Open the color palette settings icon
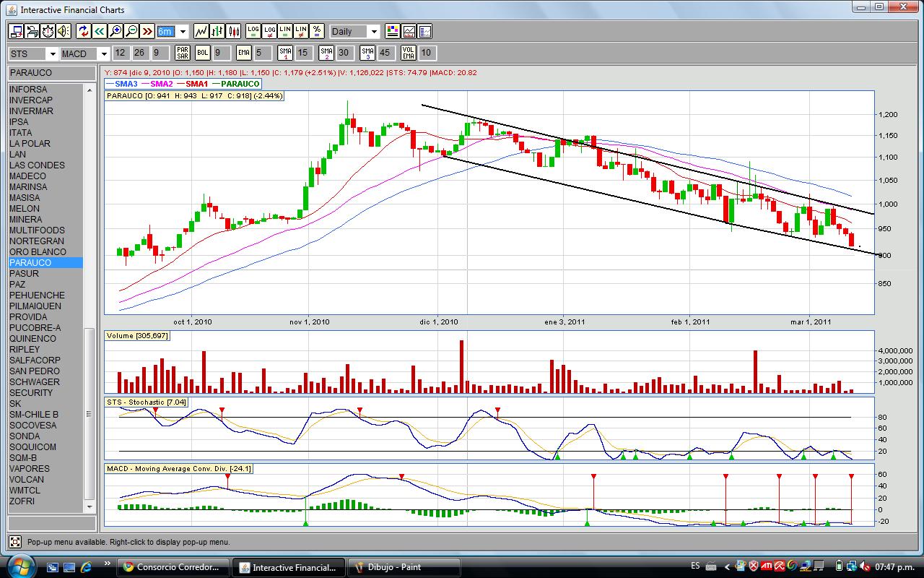This screenshot has height=578, width=924. 393,31
